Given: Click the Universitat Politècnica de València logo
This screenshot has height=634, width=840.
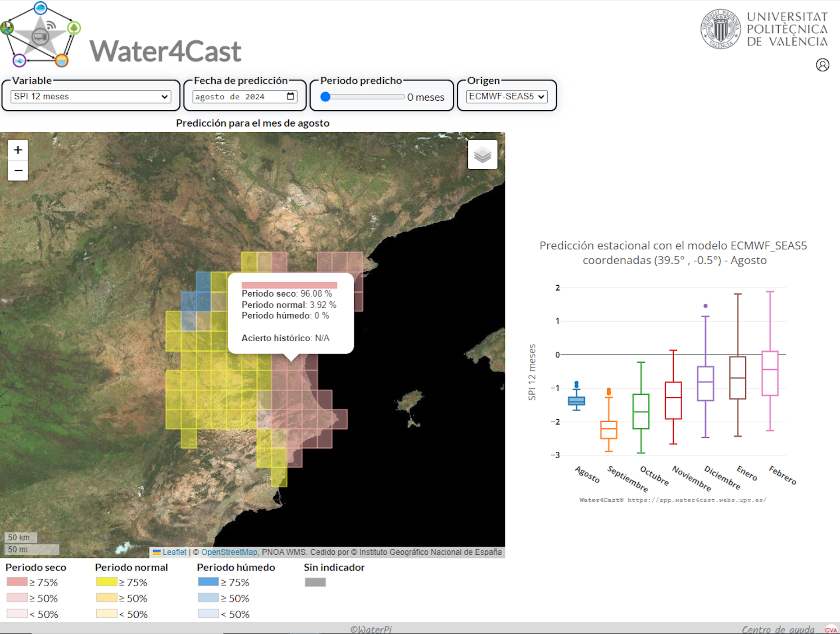Looking at the screenshot, I should pyautogui.click(x=764, y=29).
